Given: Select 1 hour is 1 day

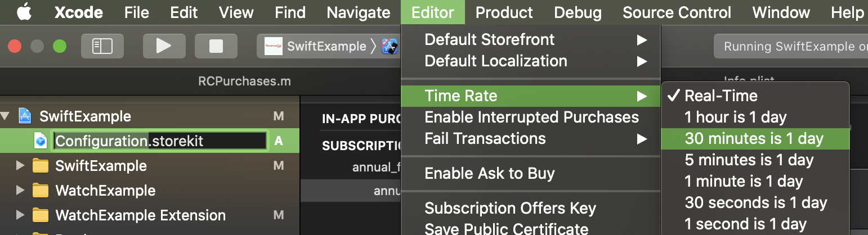Looking at the screenshot, I should [x=755, y=117].
